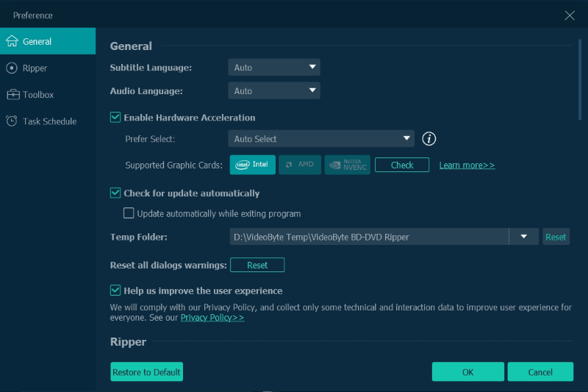588x392 pixels.
Task: Toggle Help us improve the user experience
Action: pyautogui.click(x=115, y=291)
